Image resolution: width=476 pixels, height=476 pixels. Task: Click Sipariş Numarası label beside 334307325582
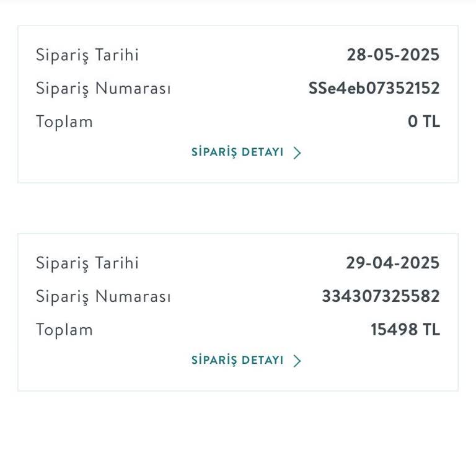pos(104,297)
